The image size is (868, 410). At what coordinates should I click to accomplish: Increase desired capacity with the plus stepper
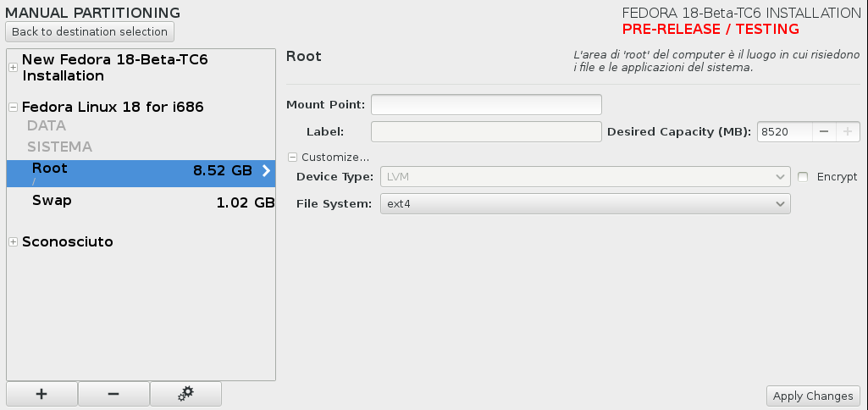click(x=848, y=132)
